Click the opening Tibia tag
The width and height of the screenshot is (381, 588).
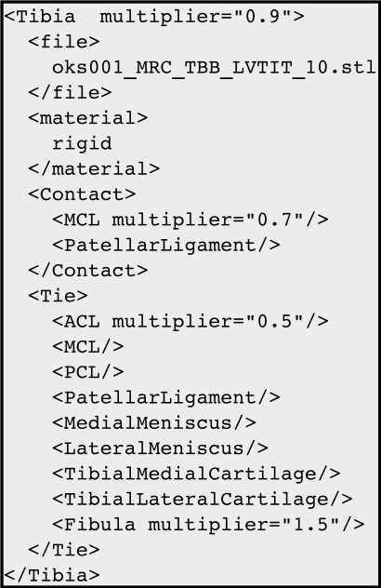(154, 17)
